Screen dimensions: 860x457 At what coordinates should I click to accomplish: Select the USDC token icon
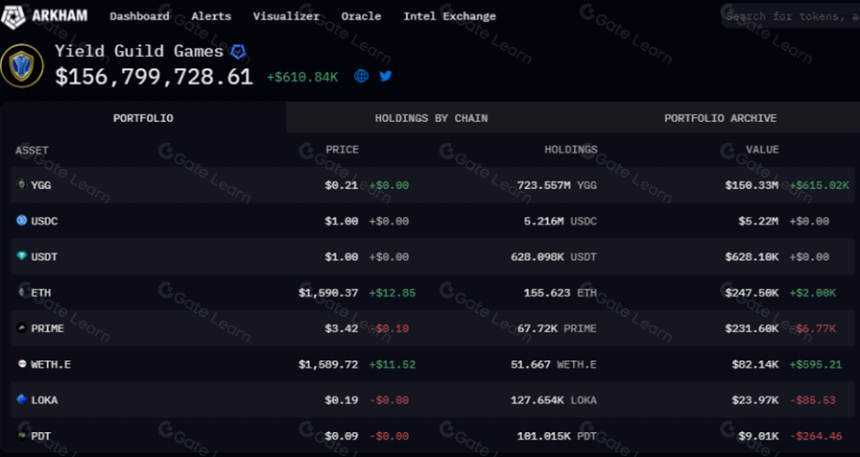tap(22, 221)
